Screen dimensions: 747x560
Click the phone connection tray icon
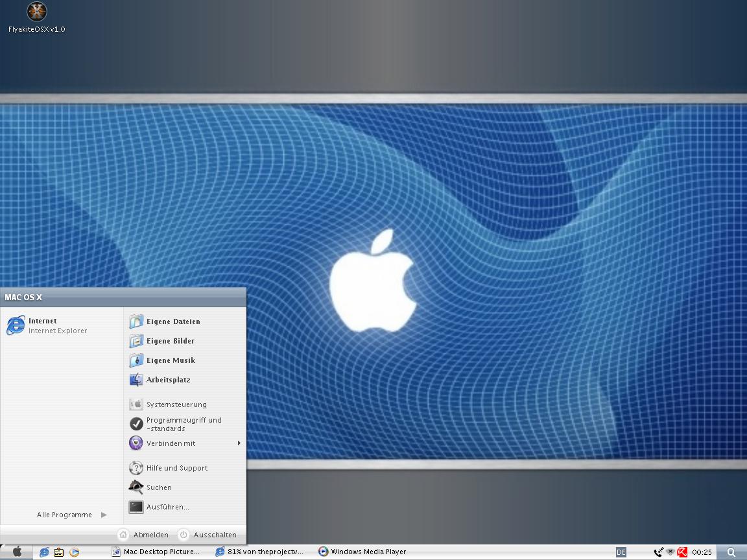658,552
